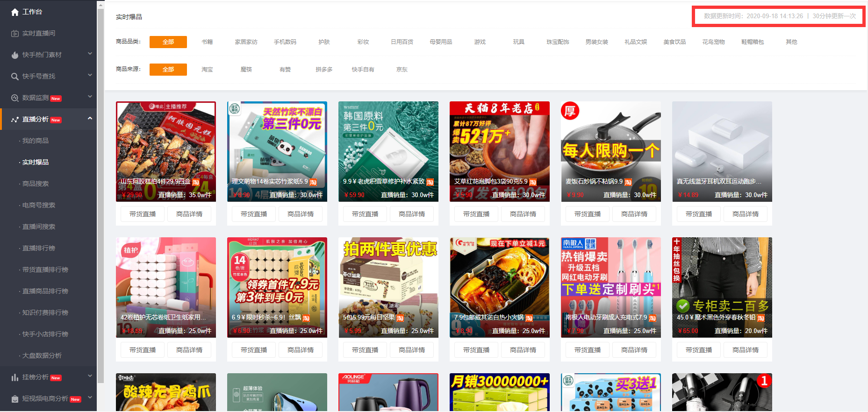The image size is (868, 412).
Task: Filter category by 护肤
Action: 324,42
